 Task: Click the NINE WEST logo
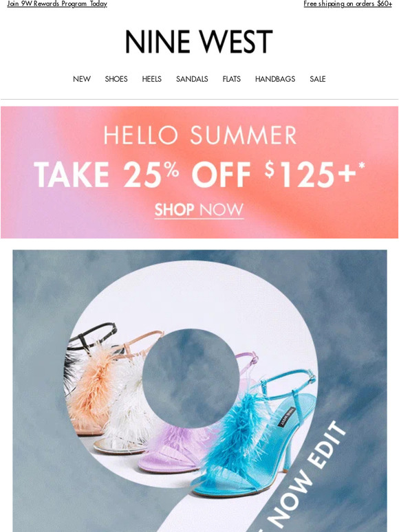click(x=199, y=41)
